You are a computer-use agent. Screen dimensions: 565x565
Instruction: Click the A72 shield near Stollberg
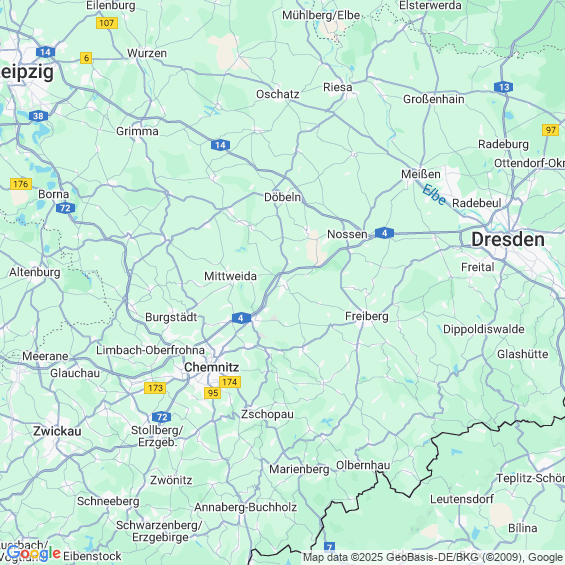pos(161,417)
